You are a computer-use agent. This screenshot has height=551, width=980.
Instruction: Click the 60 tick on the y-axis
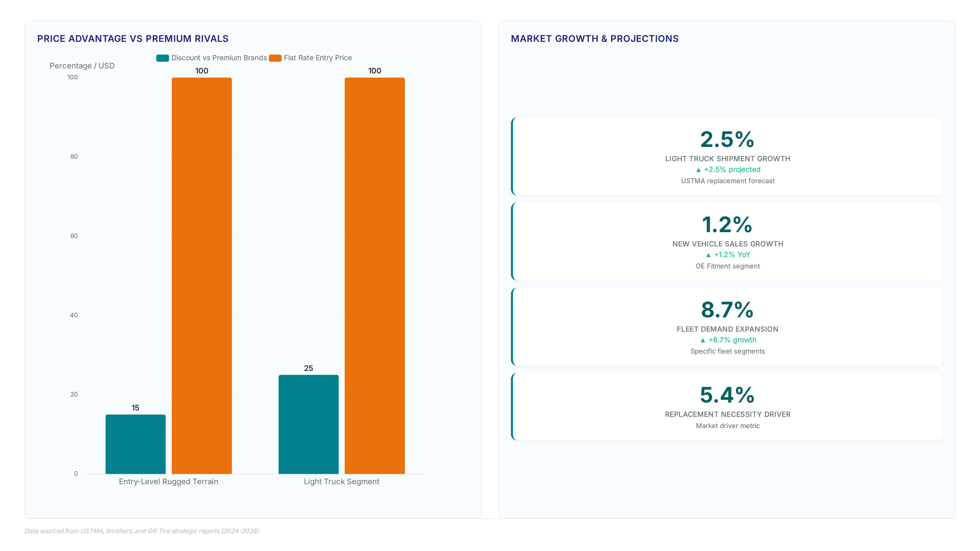tap(74, 236)
